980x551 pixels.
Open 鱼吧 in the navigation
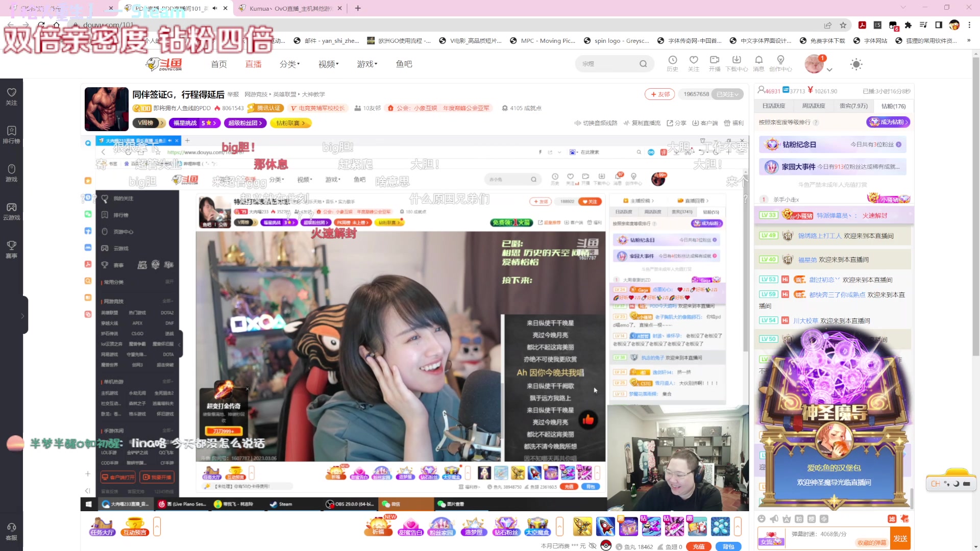404,64
